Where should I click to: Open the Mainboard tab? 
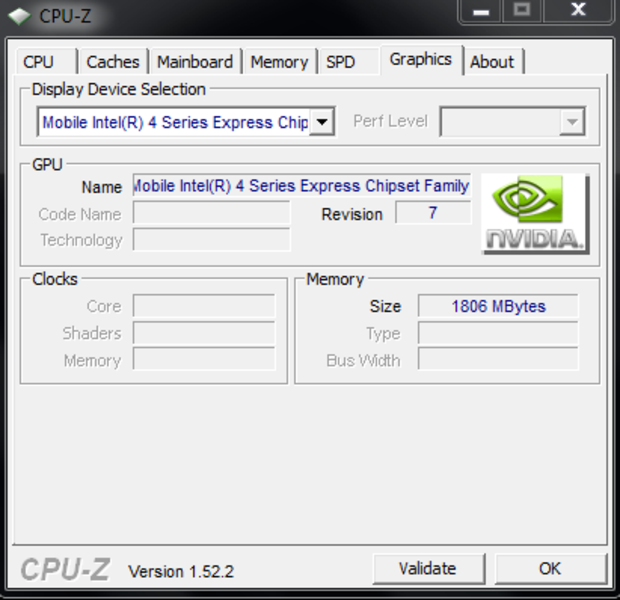[x=195, y=62]
